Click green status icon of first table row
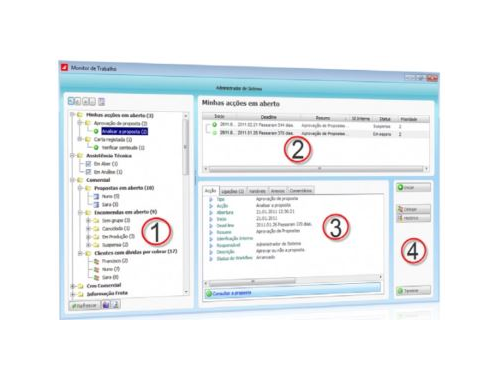This screenshot has height=375, width=496. click(x=215, y=125)
